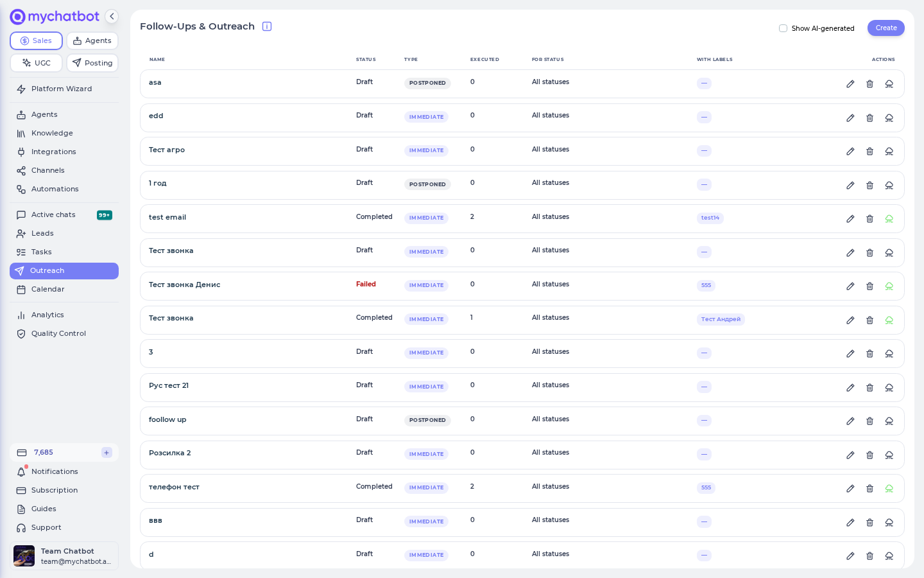The image size is (924, 578).
Task: Open Platform Wizard
Action: click(64, 89)
